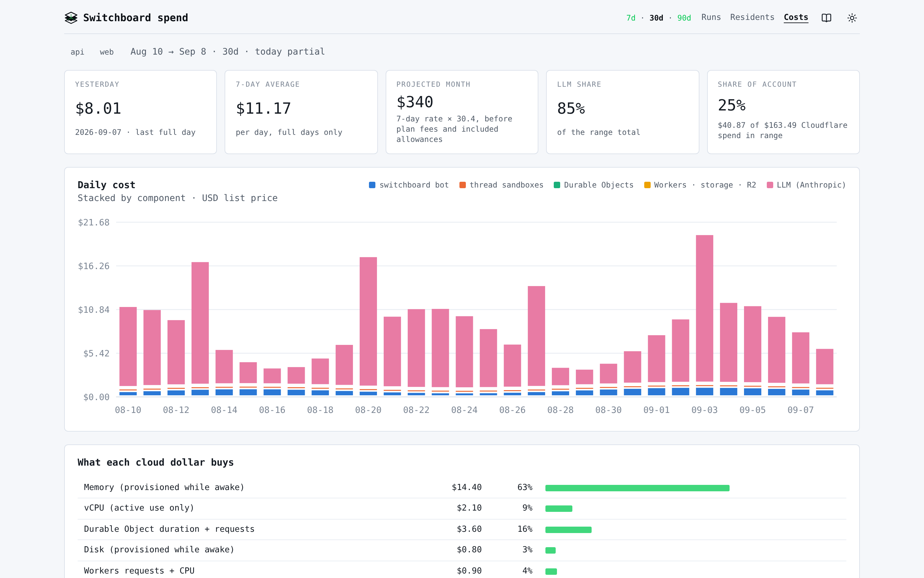The height and width of the screenshot is (578, 924).
Task: Toggle thread sandboxes legend swatch
Action: pos(462,185)
